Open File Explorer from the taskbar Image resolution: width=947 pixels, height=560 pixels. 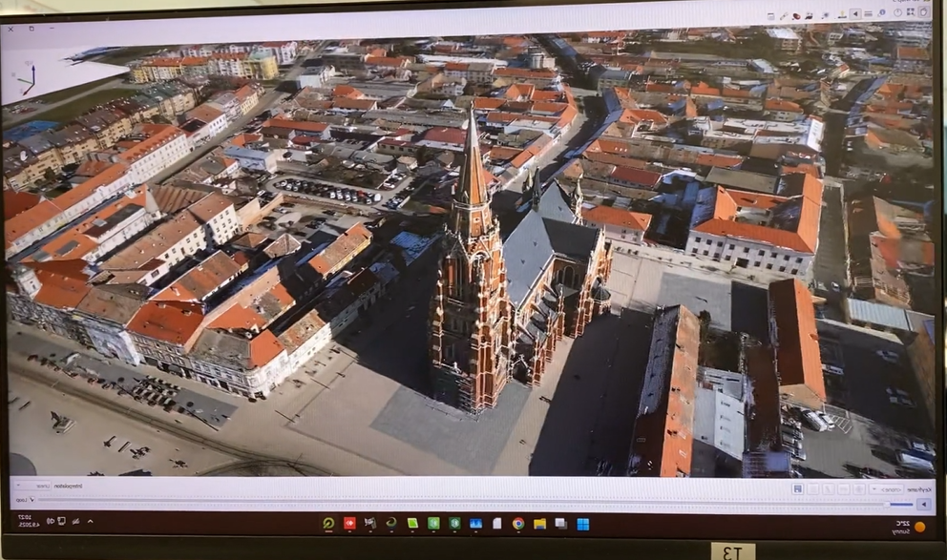pos(539,524)
